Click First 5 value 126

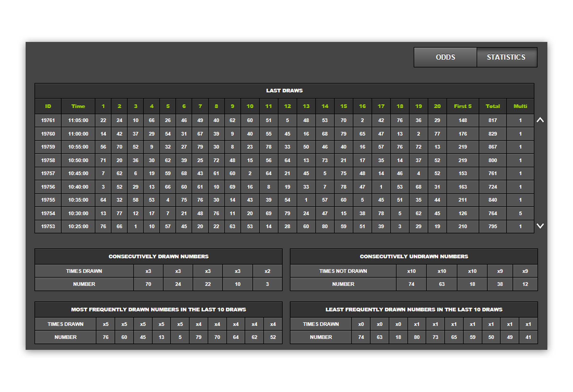point(463,213)
